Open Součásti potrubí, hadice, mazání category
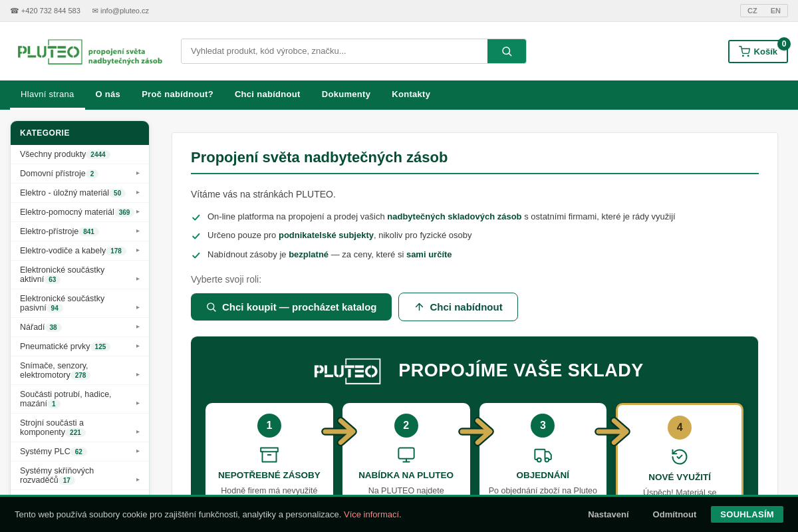The width and height of the screenshot is (798, 532). (x=80, y=399)
